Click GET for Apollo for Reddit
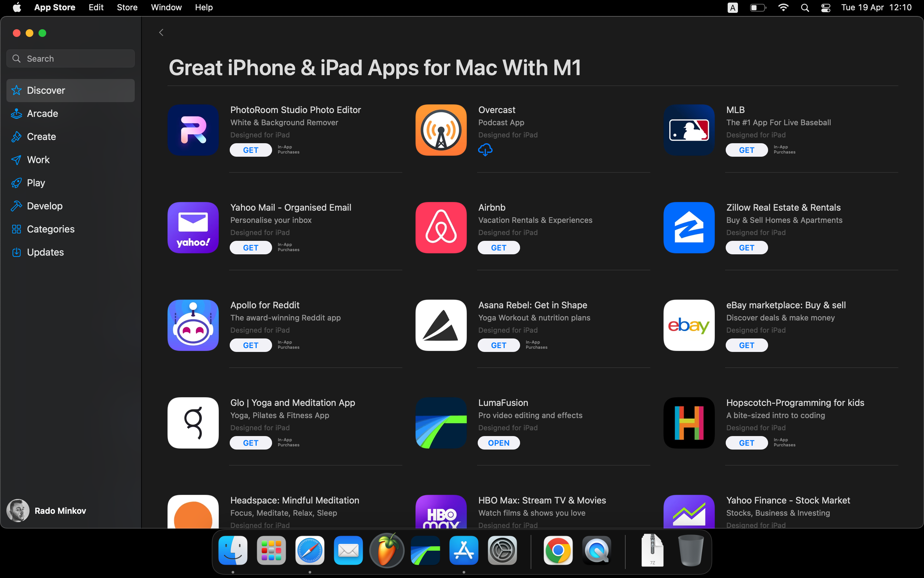This screenshot has width=924, height=578. click(251, 345)
